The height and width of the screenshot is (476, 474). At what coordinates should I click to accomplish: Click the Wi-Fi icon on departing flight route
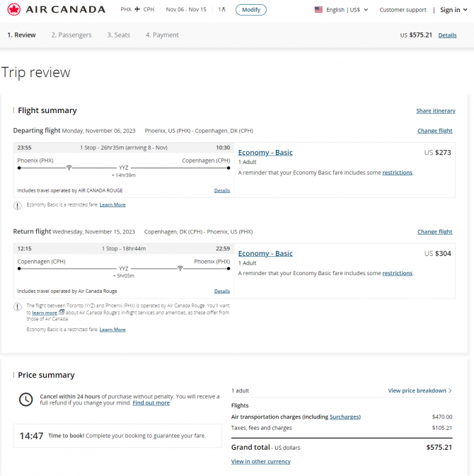(69, 168)
